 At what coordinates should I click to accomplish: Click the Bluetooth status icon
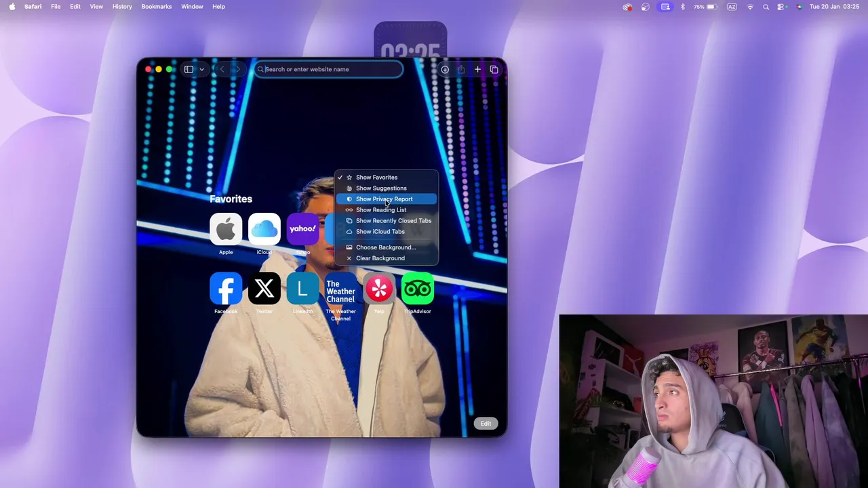pos(683,7)
